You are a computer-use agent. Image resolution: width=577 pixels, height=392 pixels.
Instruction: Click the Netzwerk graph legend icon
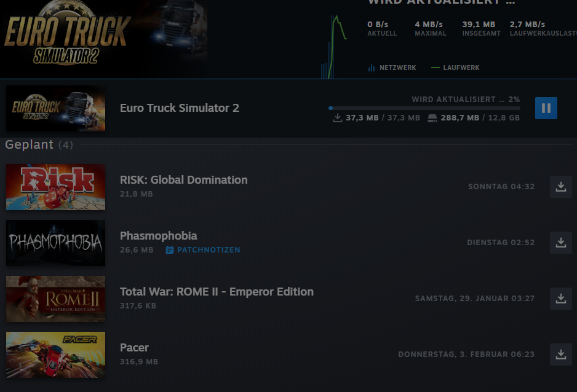[x=372, y=68]
